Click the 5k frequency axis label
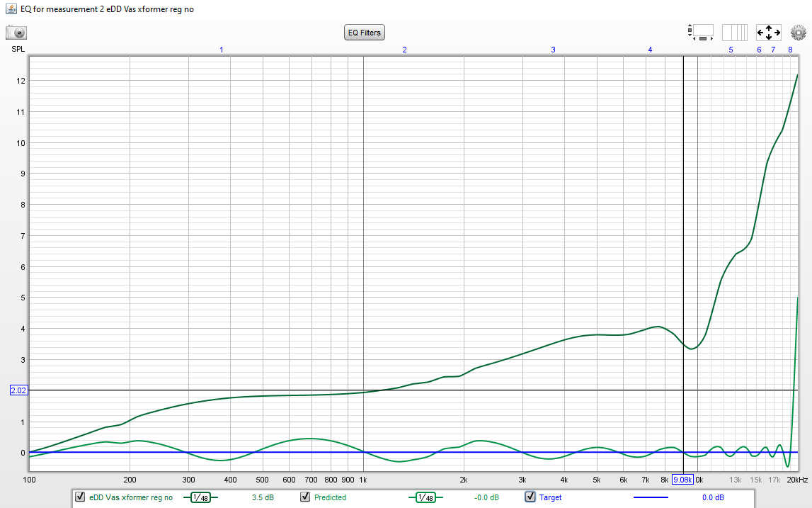 [x=597, y=480]
